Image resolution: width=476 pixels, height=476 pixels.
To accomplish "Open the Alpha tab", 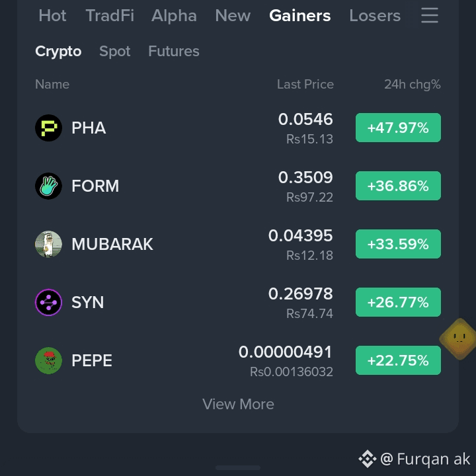I will point(174,15).
